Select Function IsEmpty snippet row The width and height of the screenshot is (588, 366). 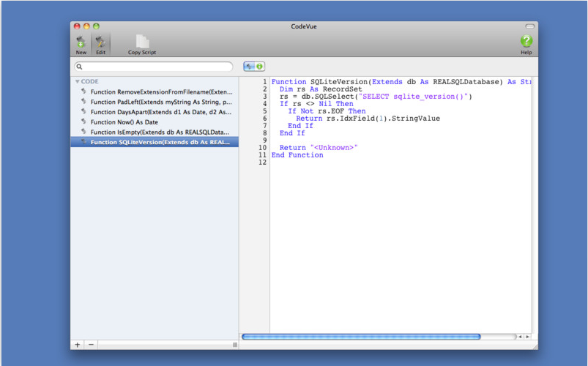[155, 132]
